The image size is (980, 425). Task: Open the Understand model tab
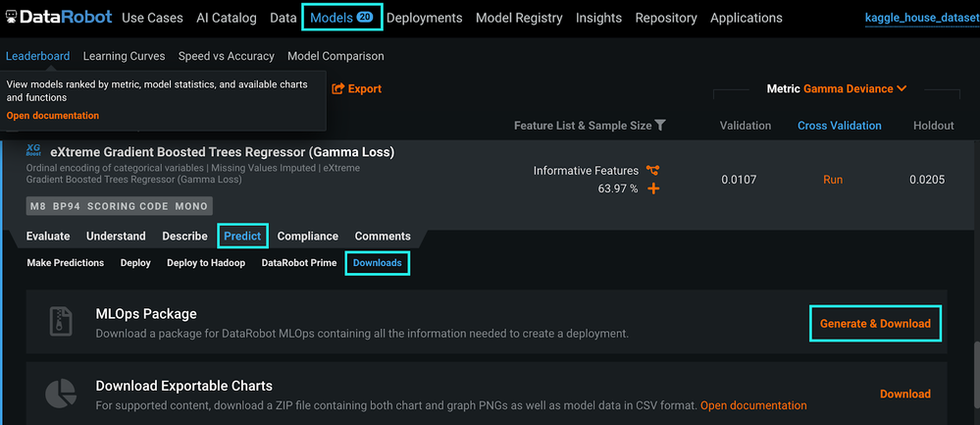point(116,237)
